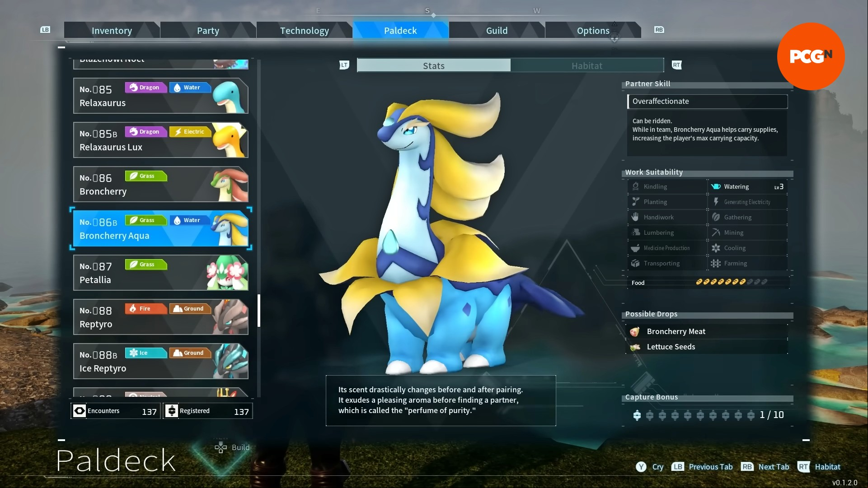Viewport: 868px width, 488px height.
Task: Click the Broncherry Aqua description text box
Action: tap(441, 400)
